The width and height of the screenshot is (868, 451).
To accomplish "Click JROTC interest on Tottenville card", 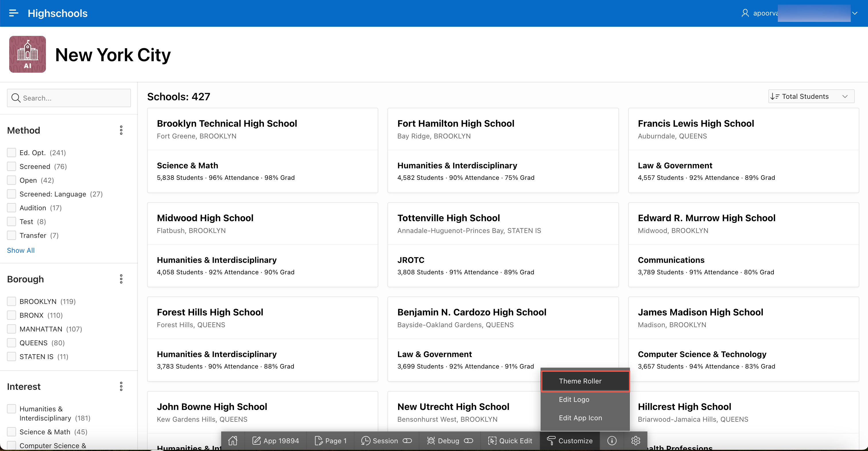I will click(411, 260).
